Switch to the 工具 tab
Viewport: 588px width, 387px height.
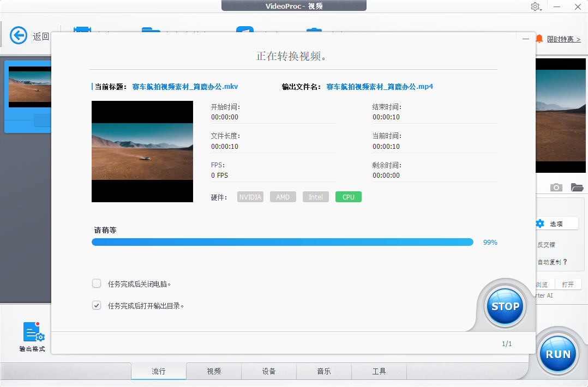(x=379, y=371)
